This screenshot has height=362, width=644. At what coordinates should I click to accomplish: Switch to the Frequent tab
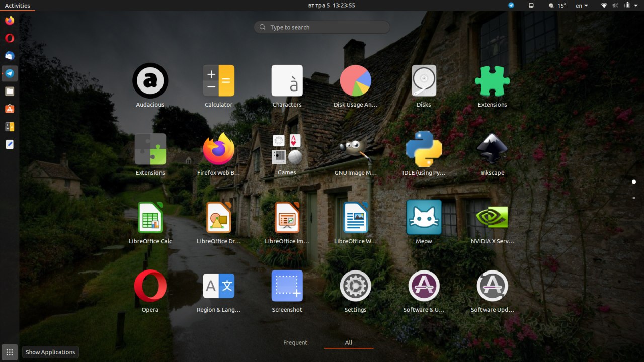point(295,342)
